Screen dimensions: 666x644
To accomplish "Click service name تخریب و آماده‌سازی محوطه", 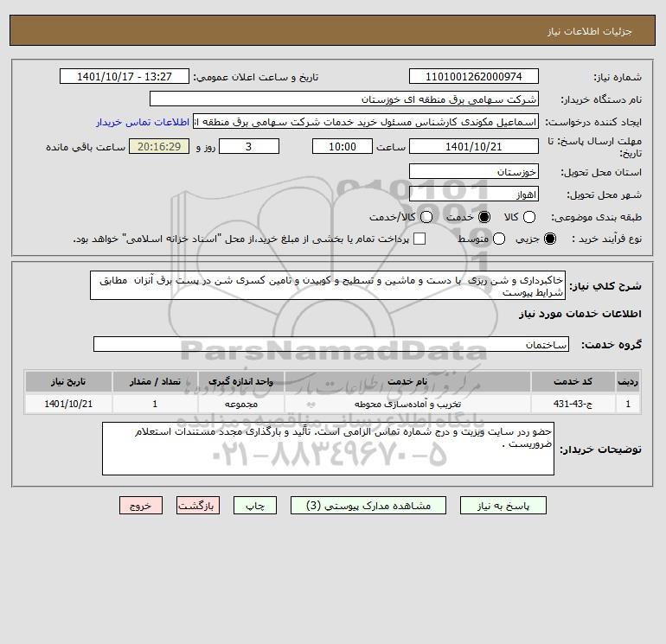I will tap(407, 404).
